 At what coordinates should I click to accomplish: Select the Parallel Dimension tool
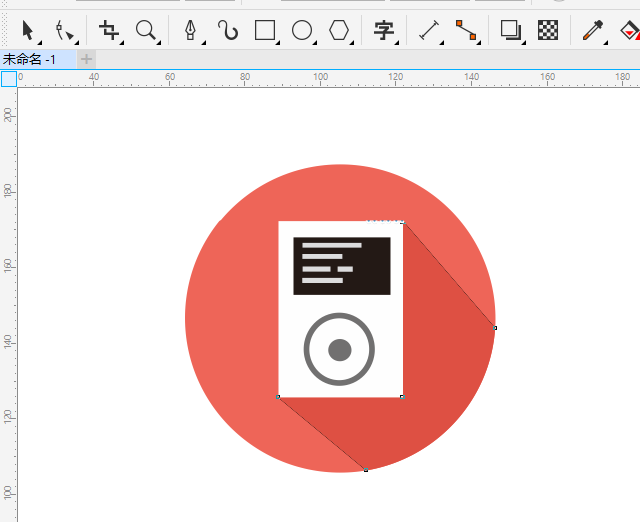click(429, 31)
